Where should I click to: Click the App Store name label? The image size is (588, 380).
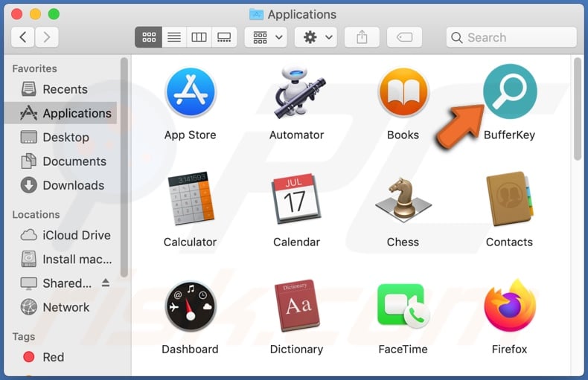pyautogui.click(x=190, y=135)
